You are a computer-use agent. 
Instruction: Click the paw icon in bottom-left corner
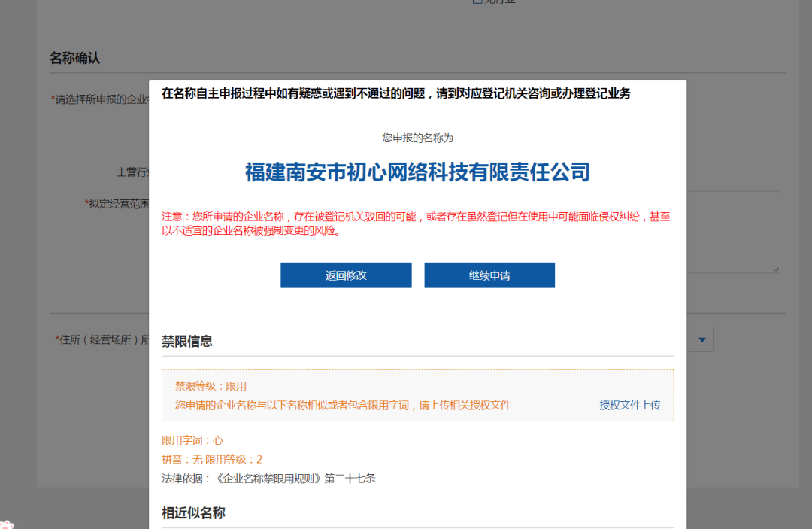pos(6,524)
